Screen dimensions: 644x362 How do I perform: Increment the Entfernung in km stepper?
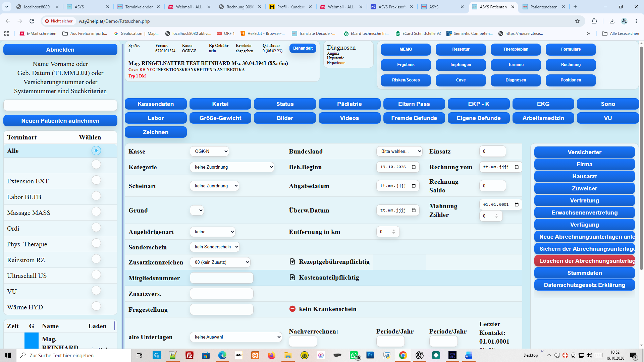coord(394,230)
